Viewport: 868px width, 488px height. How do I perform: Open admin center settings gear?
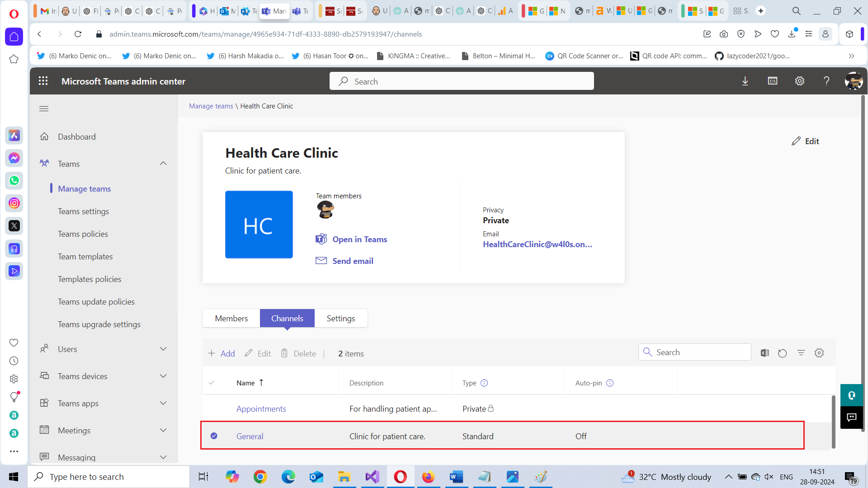tap(800, 81)
